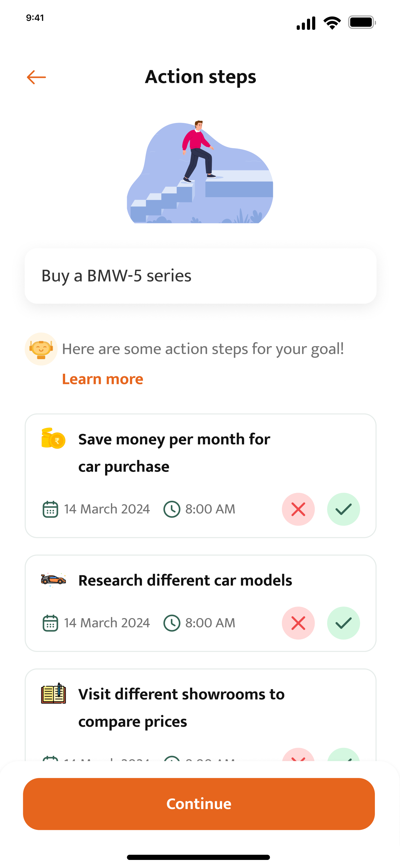This screenshot has height=868, width=400.
Task: Open the Learn more link
Action: point(103,379)
